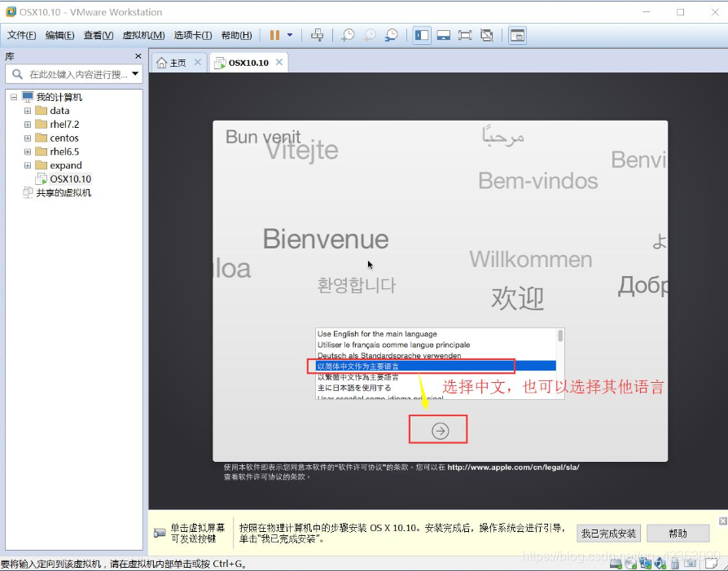The image size is (728, 571).
Task: Expand the rhel6.5 folder node
Action: tap(28, 152)
